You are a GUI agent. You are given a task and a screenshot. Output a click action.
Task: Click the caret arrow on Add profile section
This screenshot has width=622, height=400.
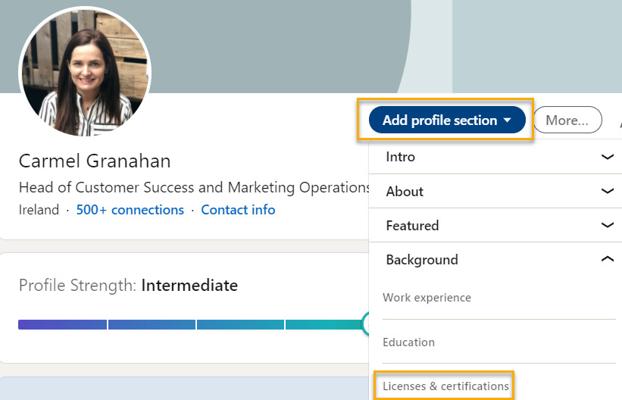(507, 120)
